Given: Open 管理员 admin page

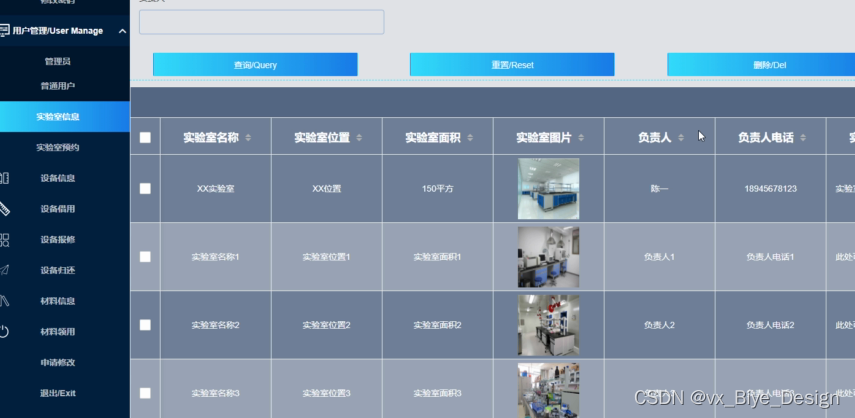Looking at the screenshot, I should pyautogui.click(x=57, y=62).
